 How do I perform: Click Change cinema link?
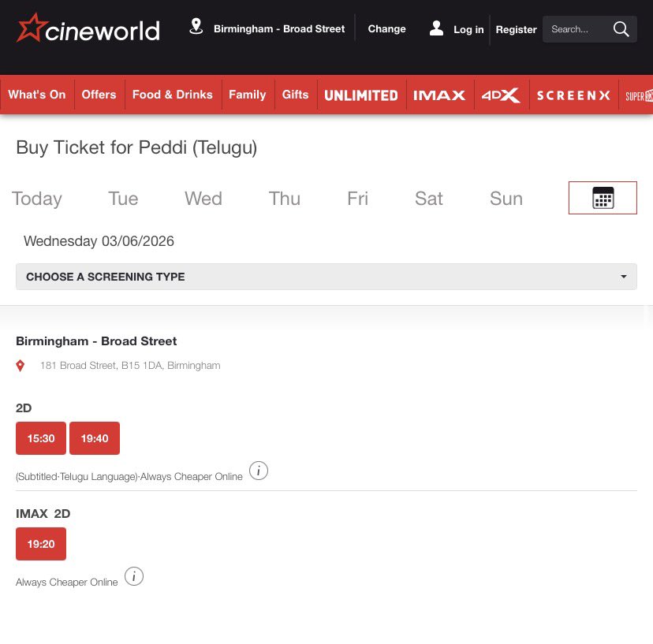[x=386, y=28]
